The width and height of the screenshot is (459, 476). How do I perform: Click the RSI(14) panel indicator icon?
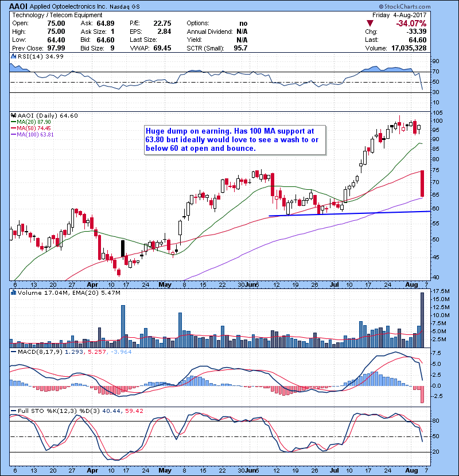coord(13,56)
